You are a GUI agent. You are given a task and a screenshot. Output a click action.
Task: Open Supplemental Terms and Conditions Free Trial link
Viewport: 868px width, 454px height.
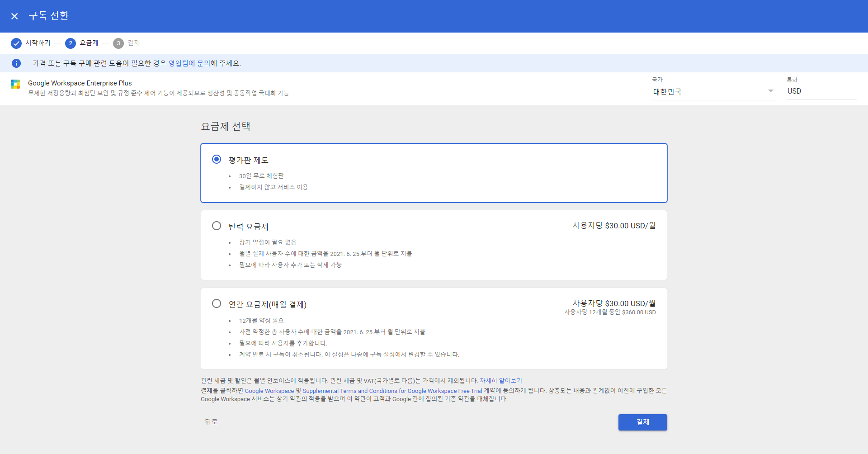click(x=392, y=391)
